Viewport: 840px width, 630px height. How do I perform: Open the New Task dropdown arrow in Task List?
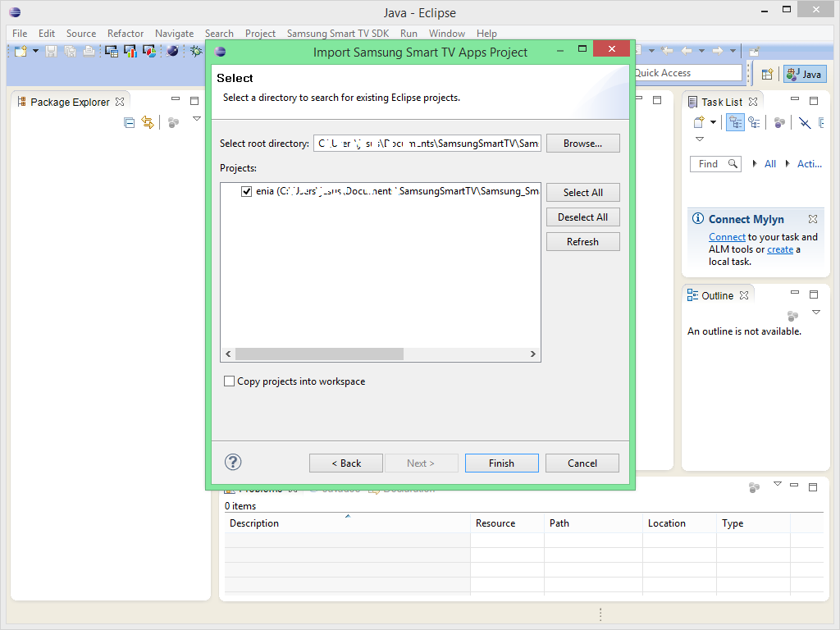713,122
